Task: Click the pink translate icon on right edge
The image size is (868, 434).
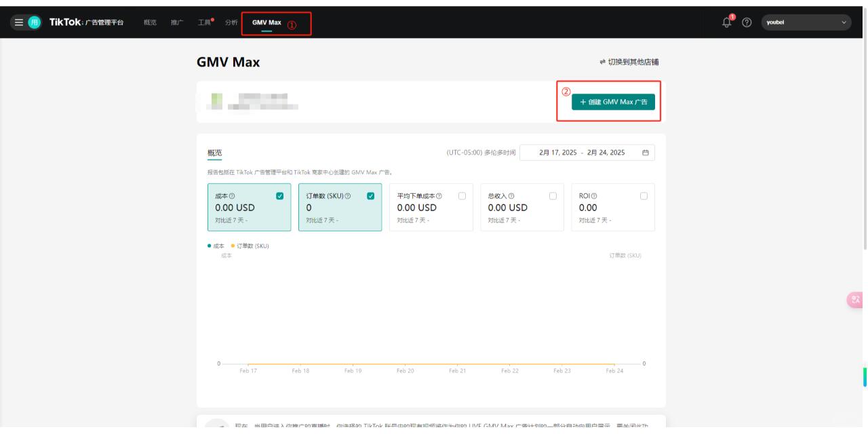Action: [x=856, y=300]
